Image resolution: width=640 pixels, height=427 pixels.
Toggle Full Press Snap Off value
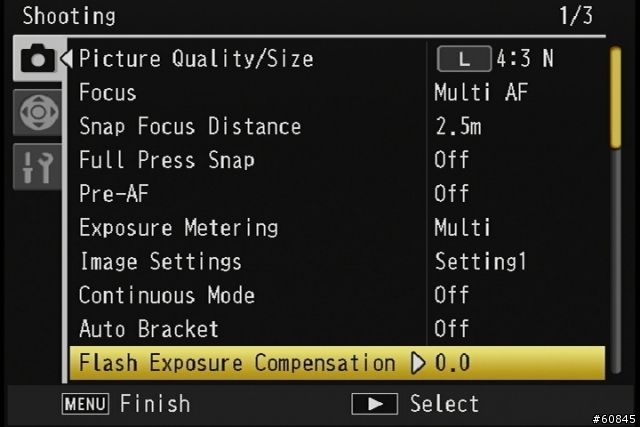click(x=451, y=160)
